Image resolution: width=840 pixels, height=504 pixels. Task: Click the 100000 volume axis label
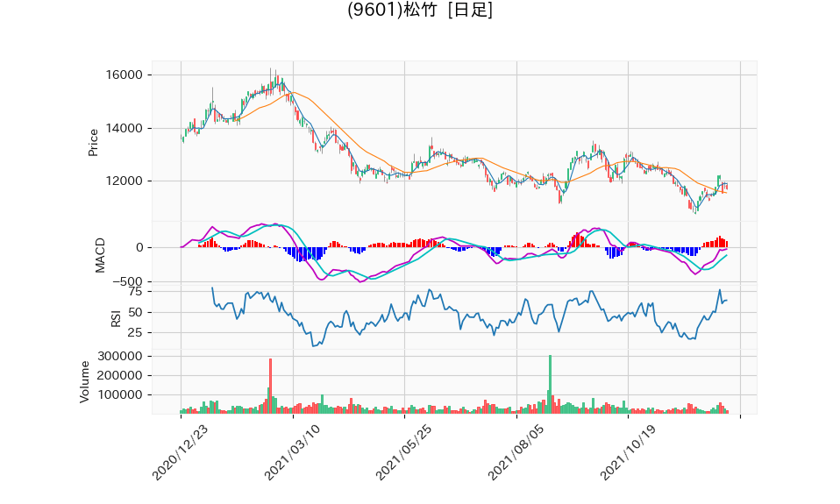(120, 394)
